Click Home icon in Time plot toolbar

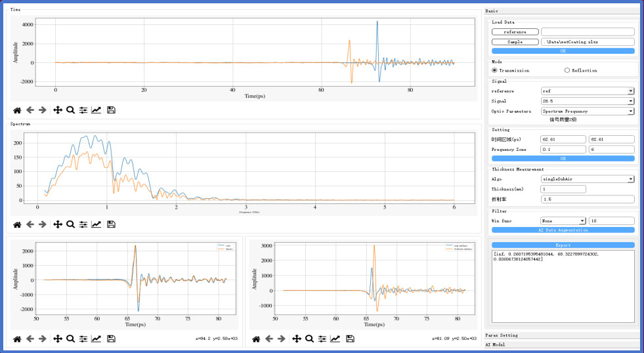click(x=17, y=111)
